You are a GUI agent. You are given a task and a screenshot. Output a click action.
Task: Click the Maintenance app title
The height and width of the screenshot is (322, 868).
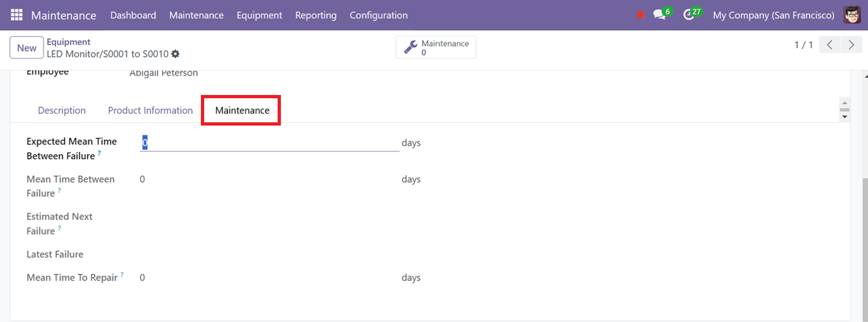point(64,15)
